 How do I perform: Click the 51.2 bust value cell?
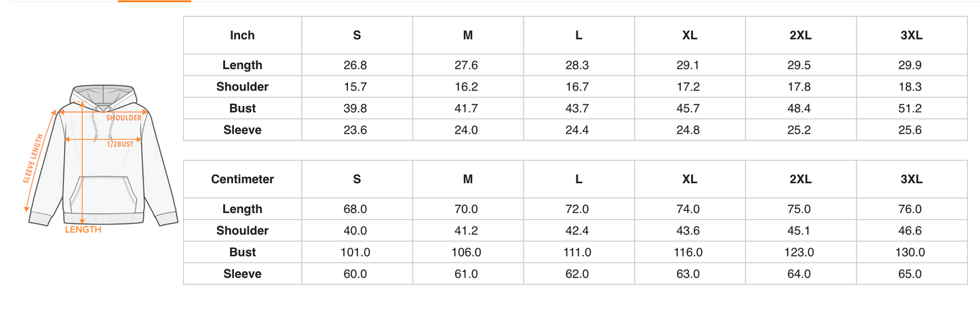coord(912,109)
